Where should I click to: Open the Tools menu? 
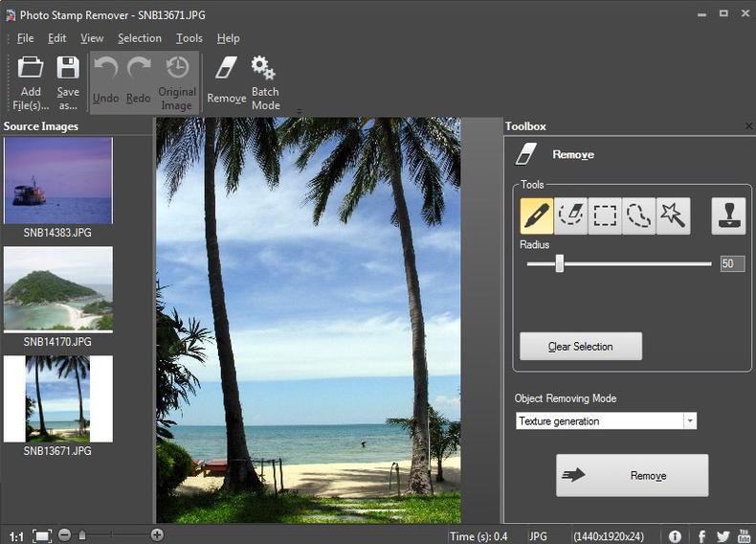(x=189, y=38)
